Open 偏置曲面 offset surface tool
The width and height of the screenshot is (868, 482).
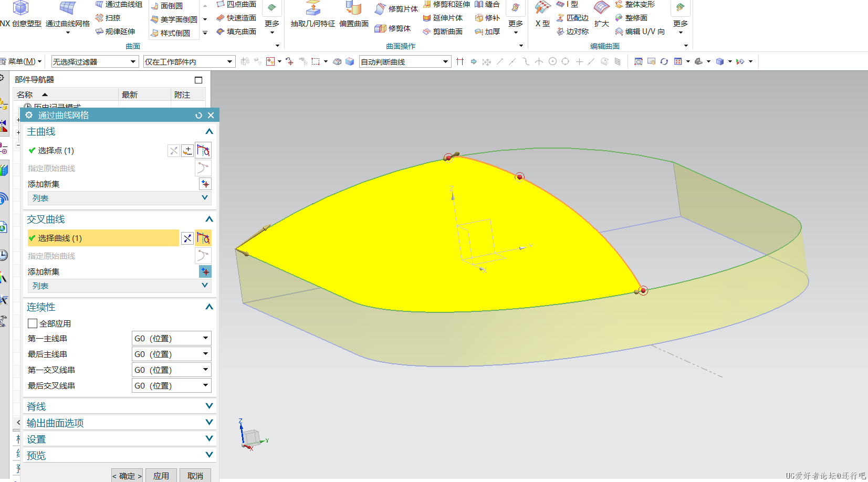tap(354, 15)
